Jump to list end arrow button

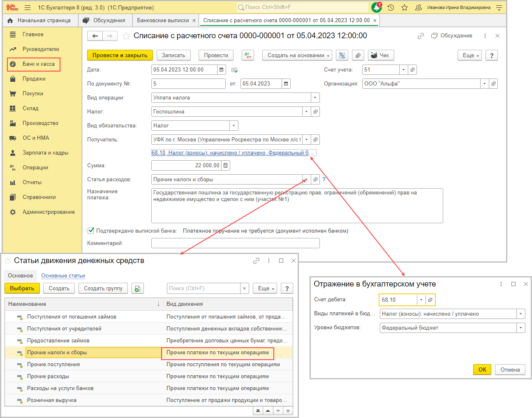click(288, 411)
